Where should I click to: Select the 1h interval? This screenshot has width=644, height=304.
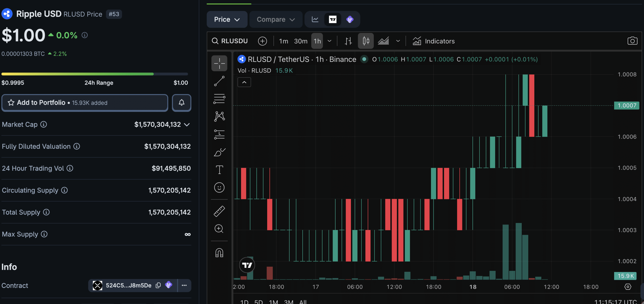coord(317,41)
